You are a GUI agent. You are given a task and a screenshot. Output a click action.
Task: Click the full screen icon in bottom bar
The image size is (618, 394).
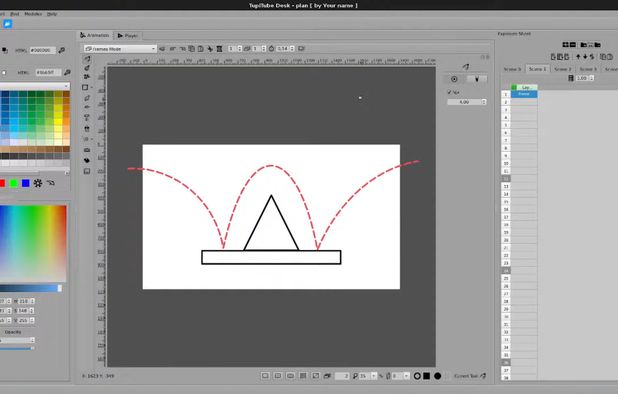(x=316, y=376)
